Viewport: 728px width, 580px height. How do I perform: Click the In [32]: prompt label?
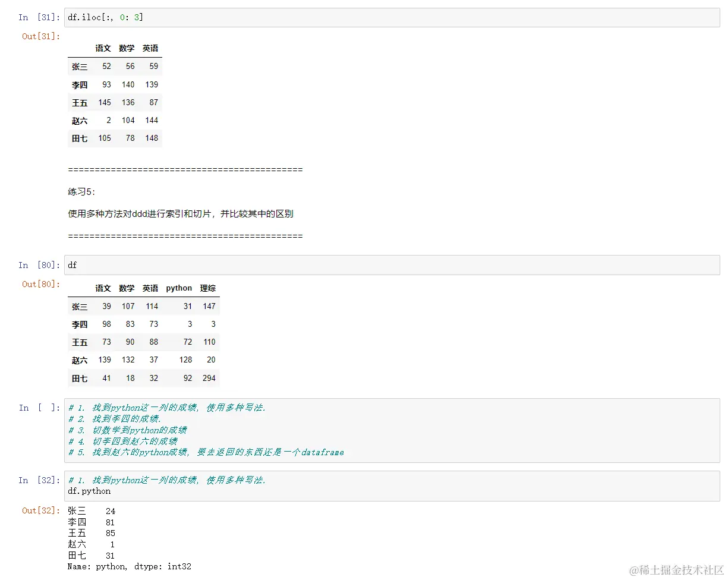pos(39,480)
